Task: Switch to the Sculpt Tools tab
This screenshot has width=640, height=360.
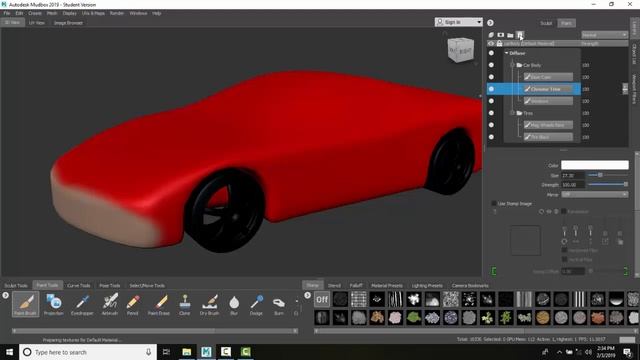Action: pos(16,285)
